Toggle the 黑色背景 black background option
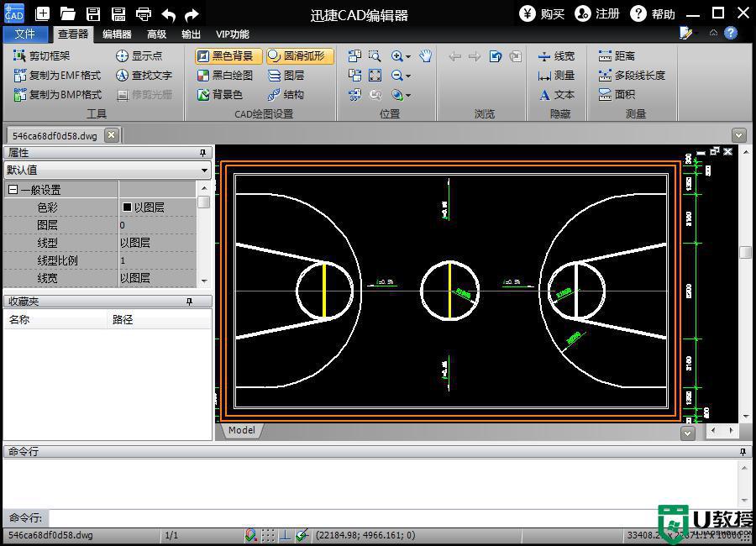756x546 pixels. (224, 56)
